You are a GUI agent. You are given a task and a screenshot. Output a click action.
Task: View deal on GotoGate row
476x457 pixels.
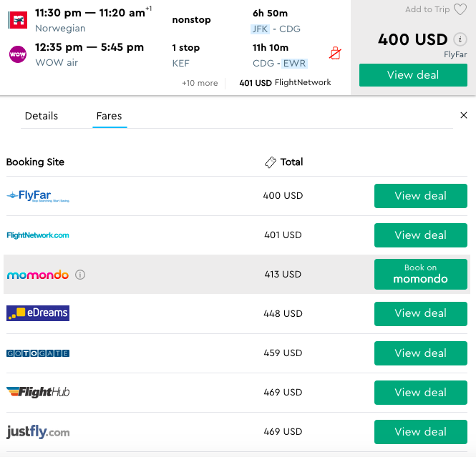pos(420,353)
